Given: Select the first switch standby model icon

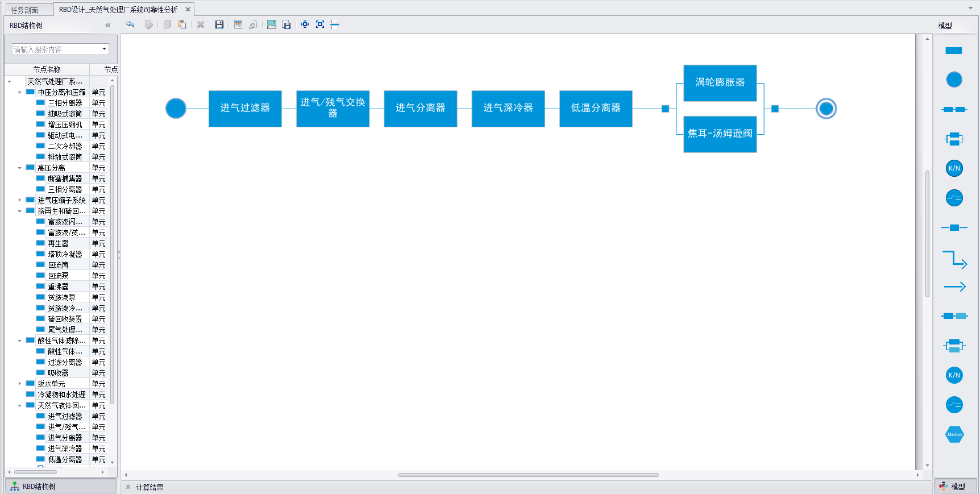Looking at the screenshot, I should (954, 198).
